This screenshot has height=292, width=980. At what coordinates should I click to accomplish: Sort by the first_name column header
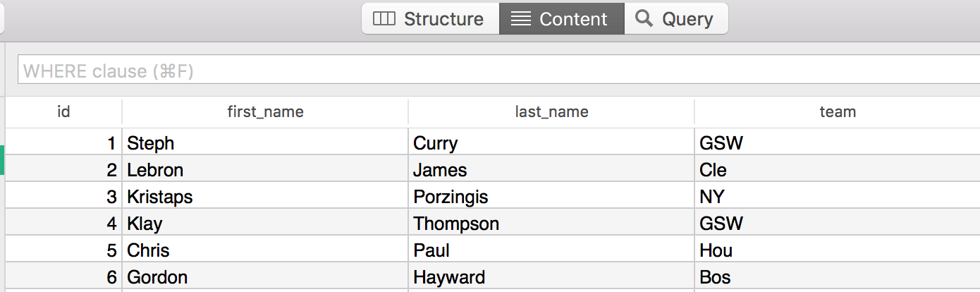click(265, 111)
